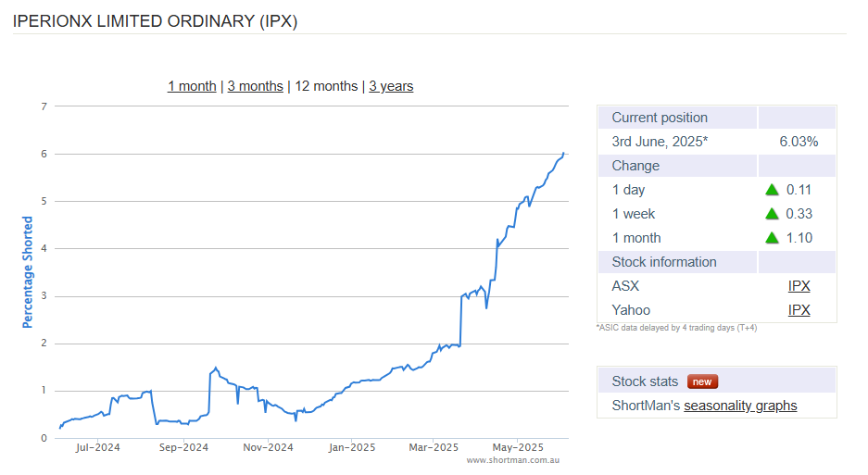This screenshot has height=475, width=868.
Task: Click the 'Percentage Shorted' axis label
Action: click(27, 272)
